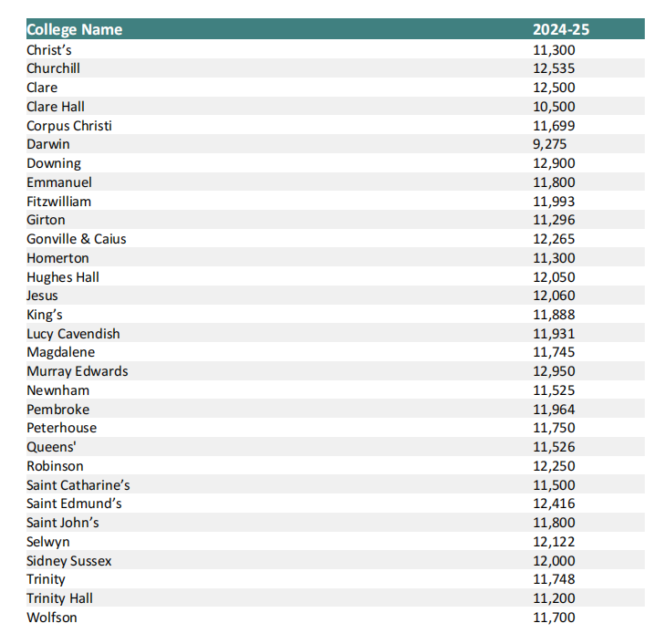Select the value 12,250
Screen dimensions: 645x644
pyautogui.click(x=554, y=466)
